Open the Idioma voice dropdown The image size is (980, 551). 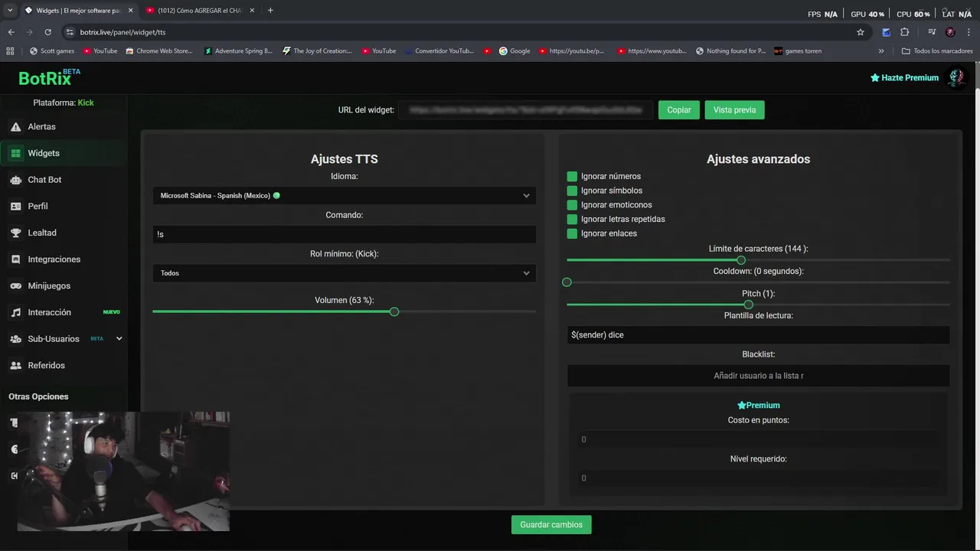coord(345,196)
